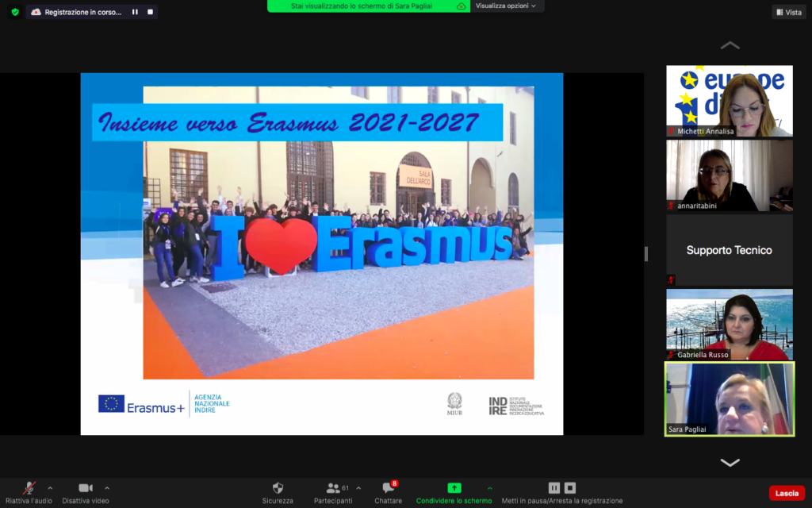Click the cloud recording indicator icon

[x=36, y=12]
